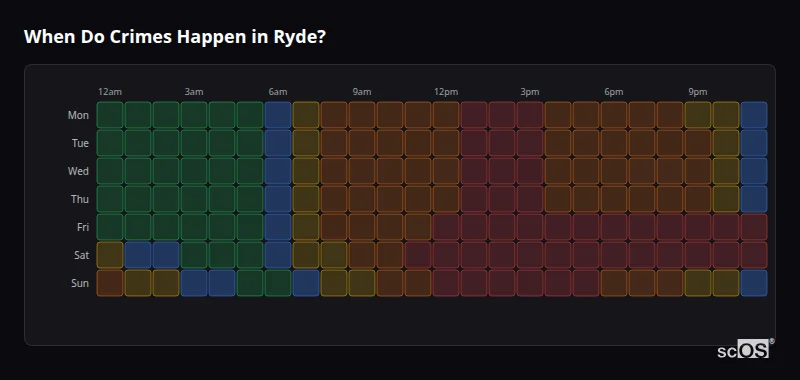Click the '9pm' hour label

coord(698,92)
